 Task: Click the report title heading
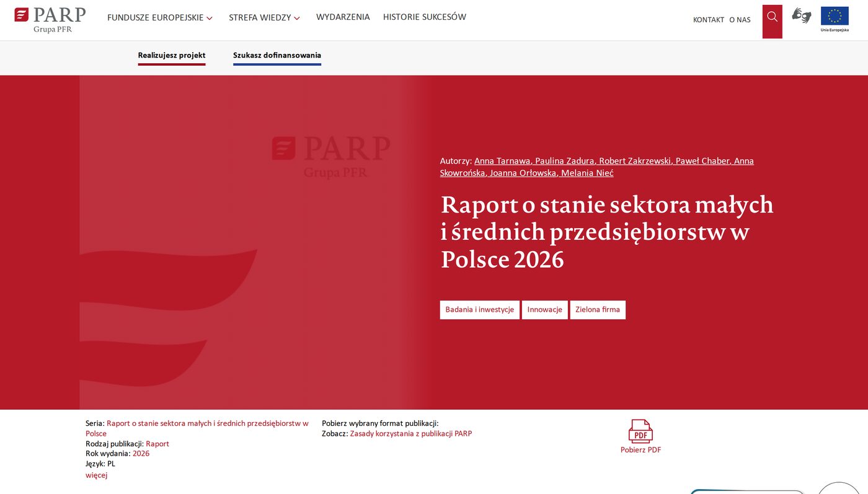click(607, 232)
